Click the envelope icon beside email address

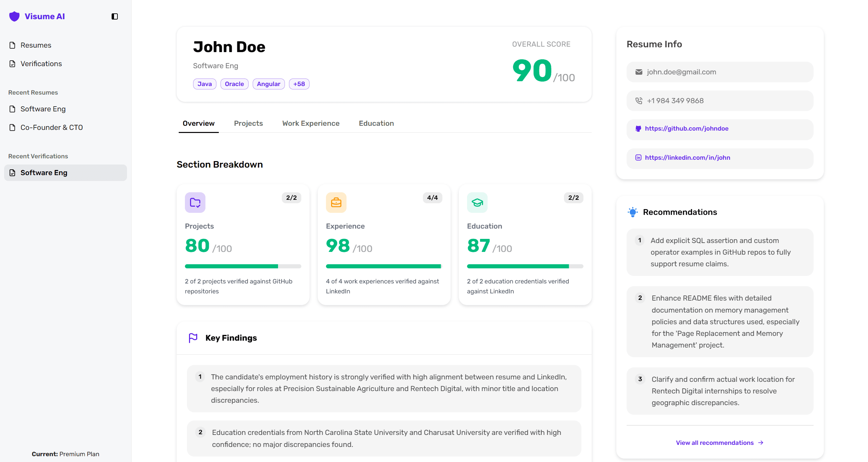click(639, 72)
